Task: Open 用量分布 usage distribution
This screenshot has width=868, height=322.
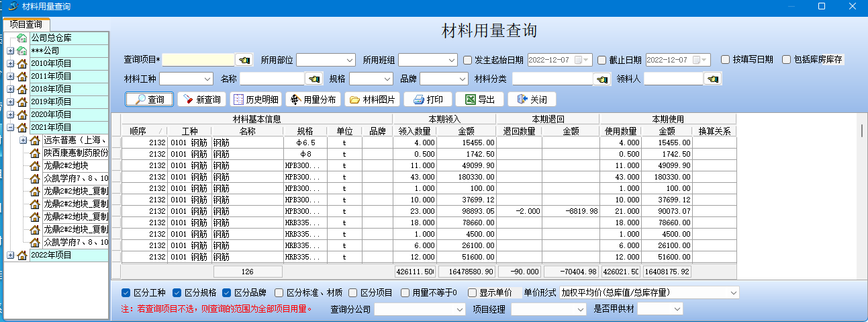Action: [x=313, y=99]
